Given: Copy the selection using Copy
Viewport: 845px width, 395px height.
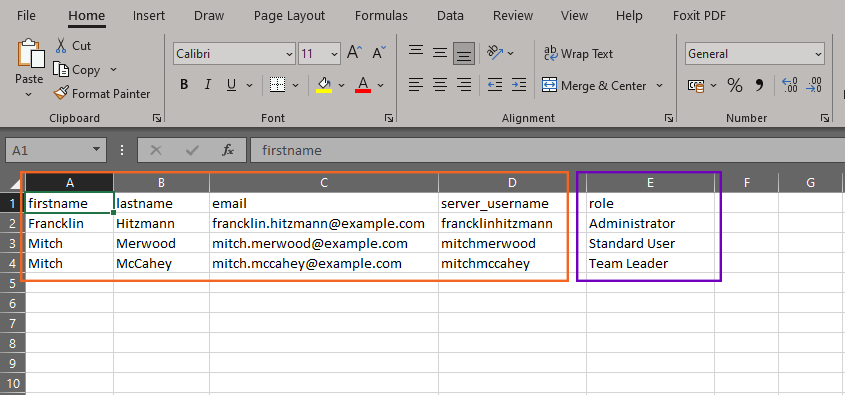Looking at the screenshot, I should 77,70.
